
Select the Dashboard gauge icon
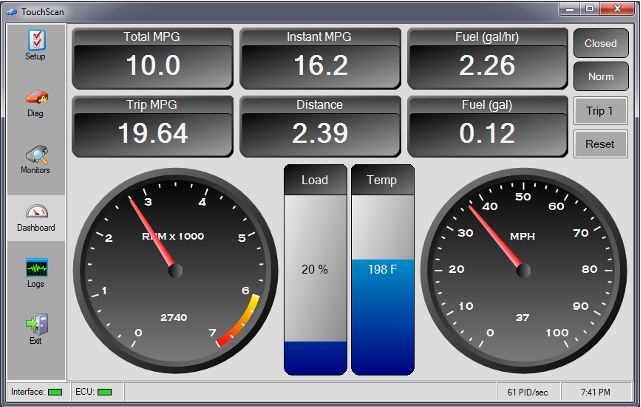pos(35,212)
